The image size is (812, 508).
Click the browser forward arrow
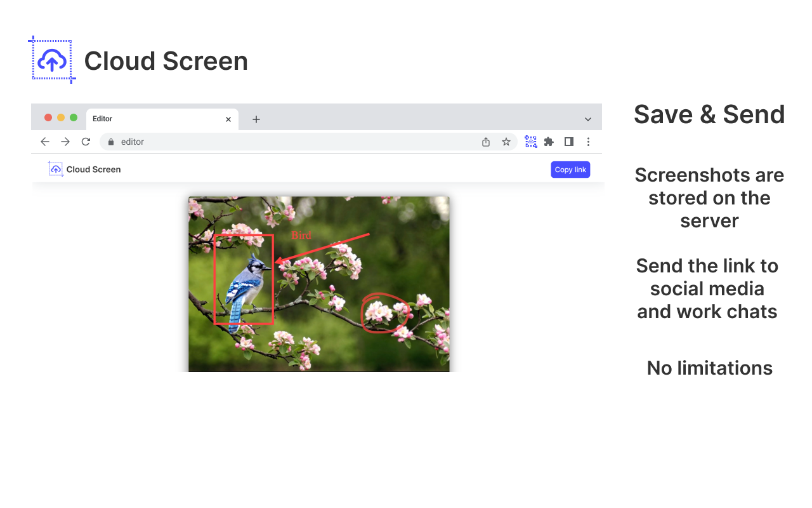point(65,142)
